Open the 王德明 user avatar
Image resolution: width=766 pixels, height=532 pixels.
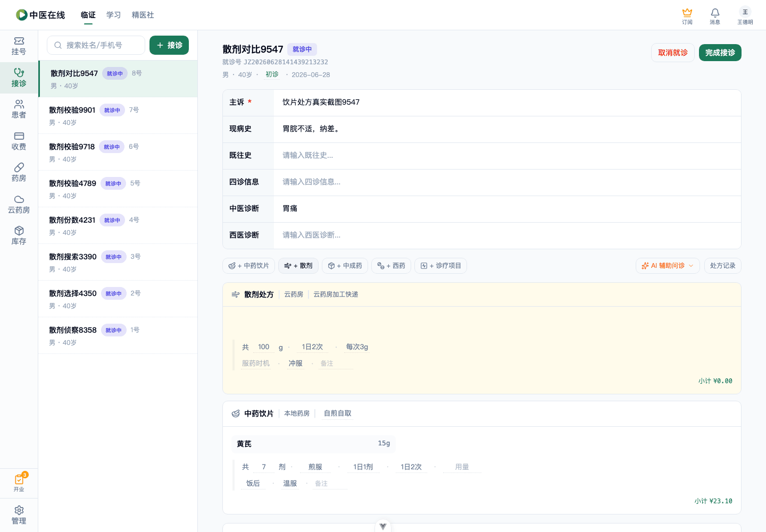pos(745,16)
